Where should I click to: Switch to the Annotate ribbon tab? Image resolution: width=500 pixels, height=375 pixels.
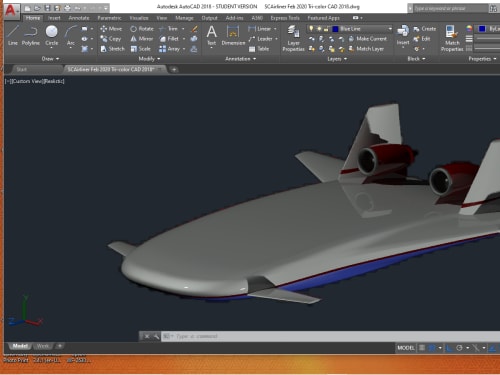pyautogui.click(x=79, y=18)
